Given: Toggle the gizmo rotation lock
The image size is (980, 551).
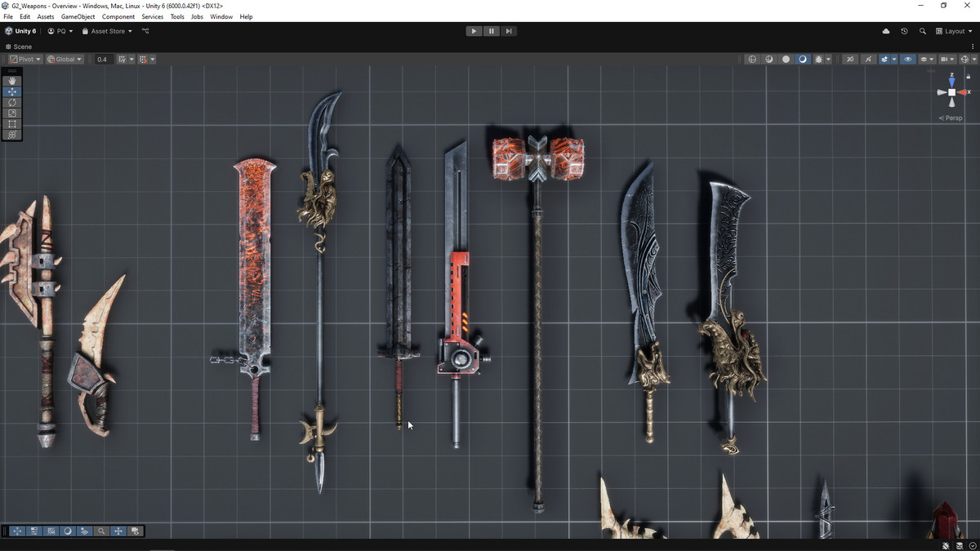Looking at the screenshot, I should [x=969, y=76].
